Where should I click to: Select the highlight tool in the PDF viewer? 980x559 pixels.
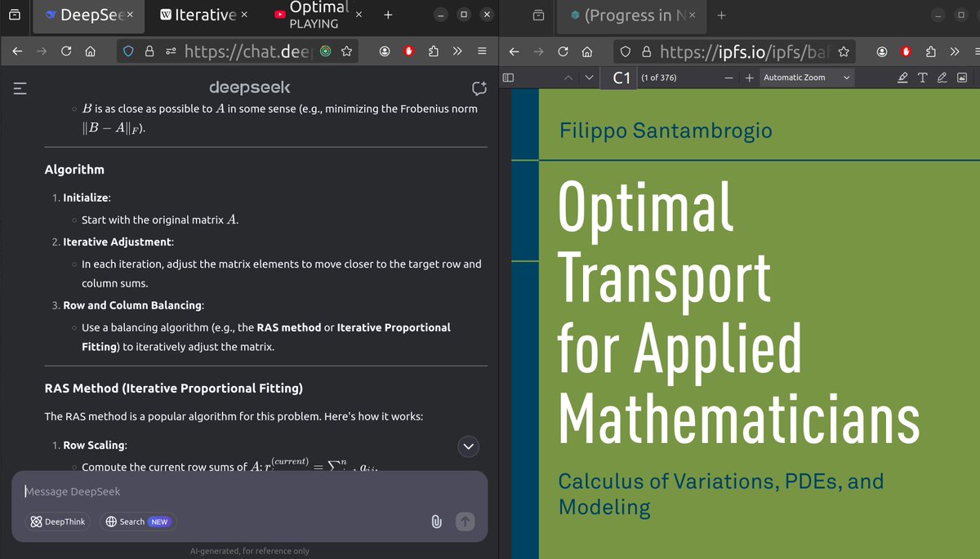coord(902,77)
